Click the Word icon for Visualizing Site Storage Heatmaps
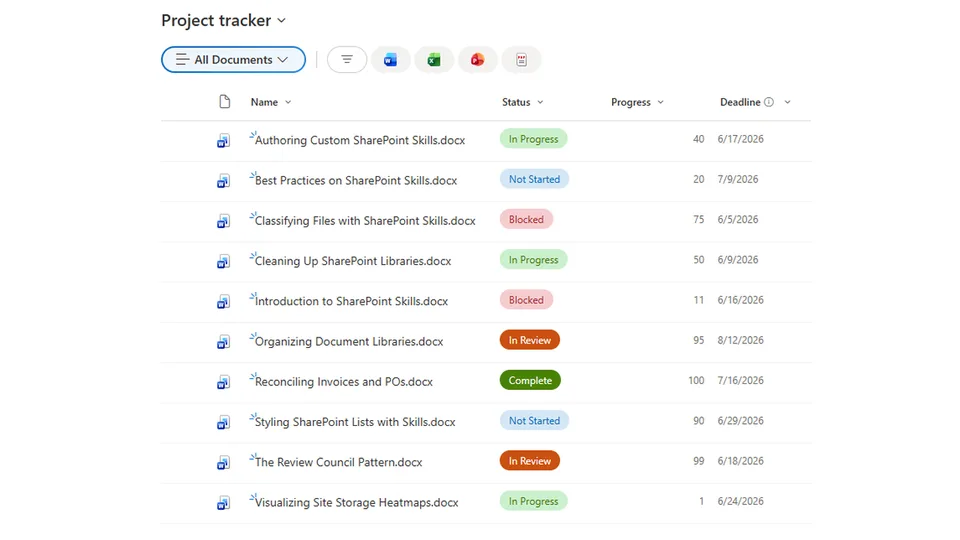960x540 pixels. tap(223, 503)
